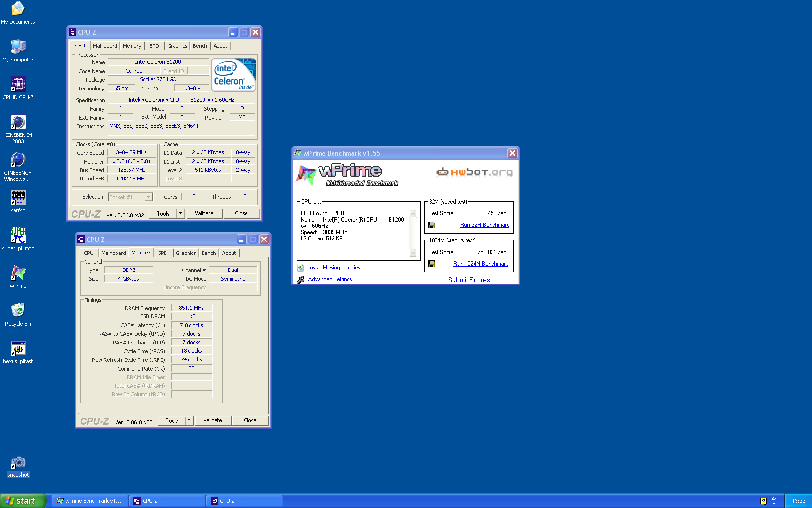Click the Intel Celeron inside logo
Screen dimensions: 812x508
tap(234, 75)
